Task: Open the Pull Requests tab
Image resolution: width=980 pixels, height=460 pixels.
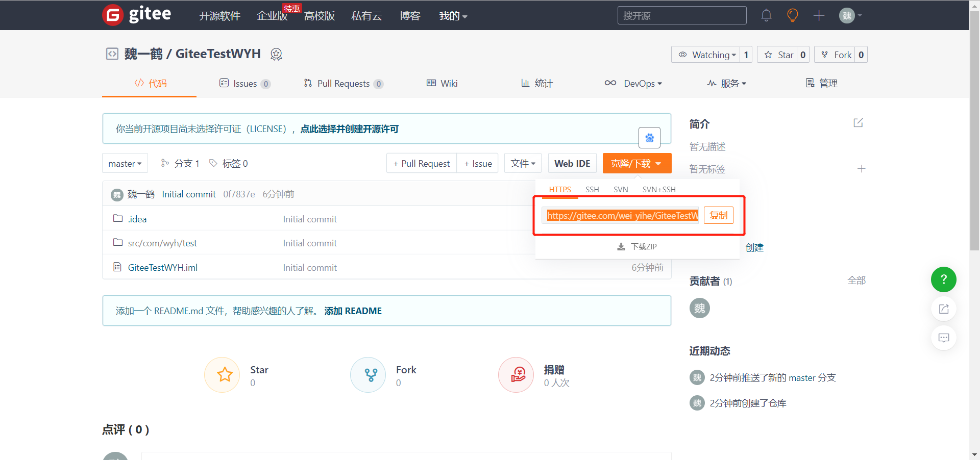Action: pos(344,83)
